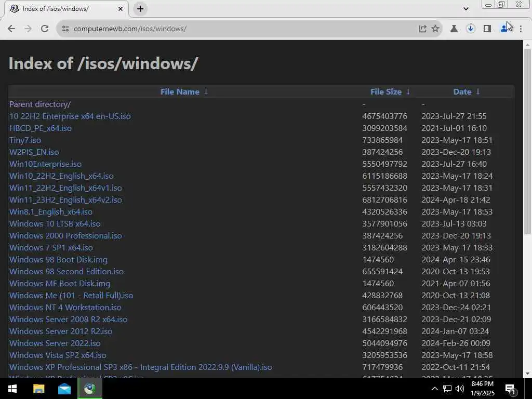Go back to the previous page

(11, 29)
